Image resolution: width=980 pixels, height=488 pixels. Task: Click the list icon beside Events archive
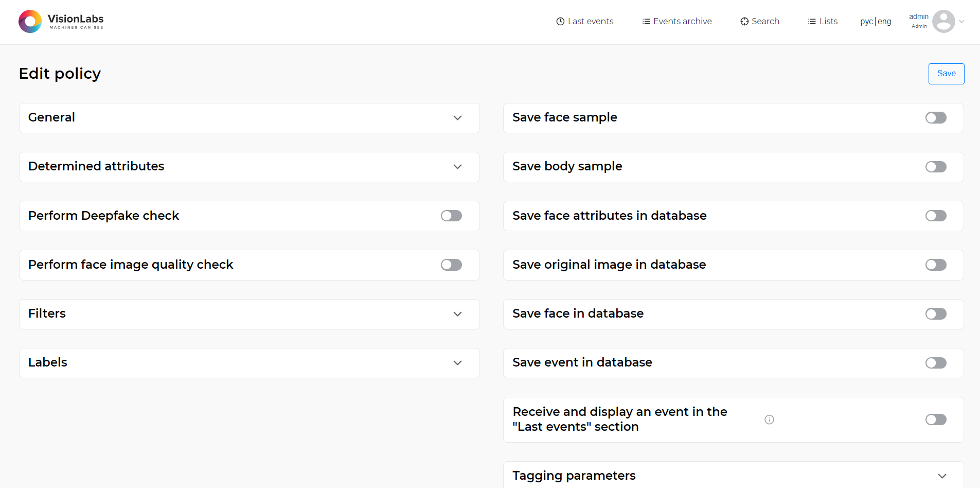click(646, 22)
